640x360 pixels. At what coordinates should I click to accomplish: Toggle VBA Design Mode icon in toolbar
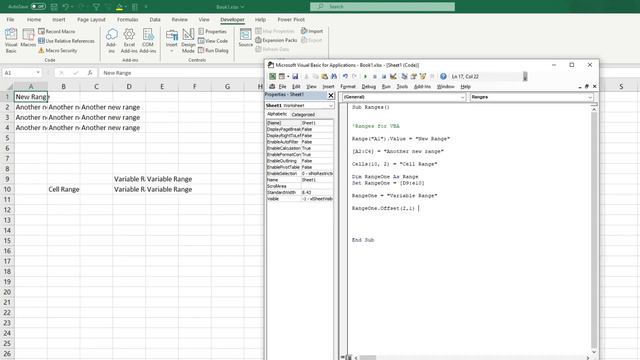click(x=393, y=76)
